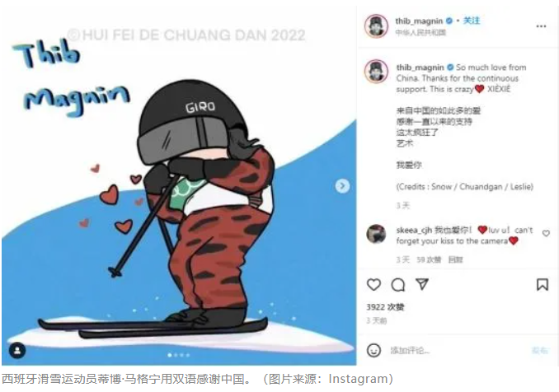Reply to skeea_cjh's comment
The height and width of the screenshot is (392, 559).
(x=455, y=259)
